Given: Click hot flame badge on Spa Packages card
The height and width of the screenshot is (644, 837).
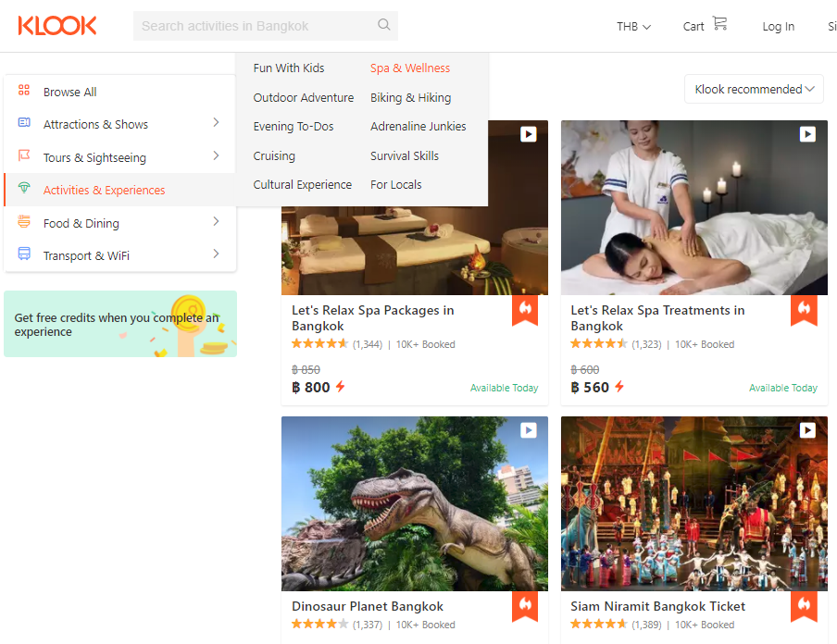Looking at the screenshot, I should (525, 309).
